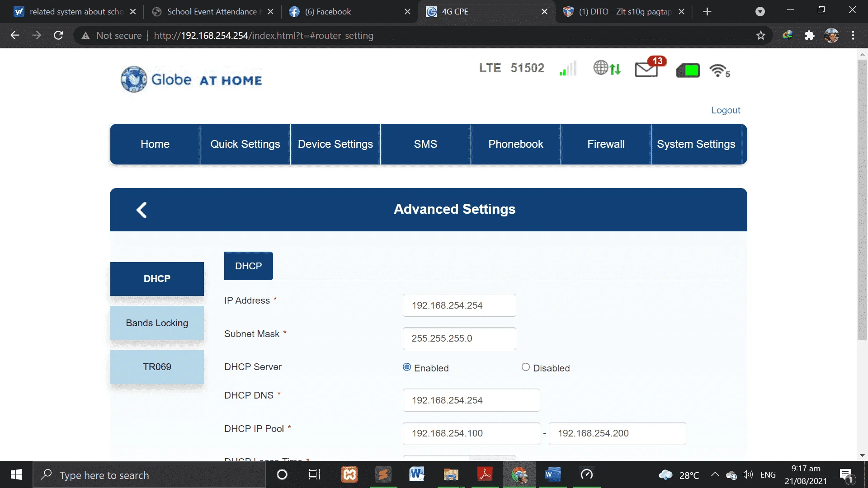Switch to School Event Attendance browser tab

[x=212, y=12]
